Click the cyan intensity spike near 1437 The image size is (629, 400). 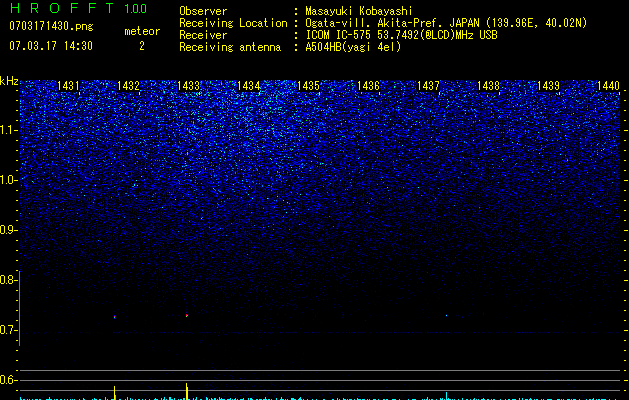pos(446,396)
